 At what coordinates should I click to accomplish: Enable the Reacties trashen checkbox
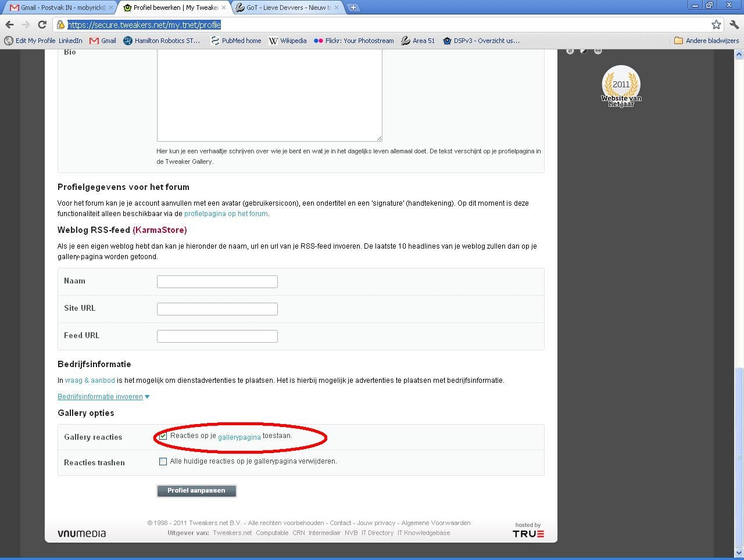[x=163, y=461]
